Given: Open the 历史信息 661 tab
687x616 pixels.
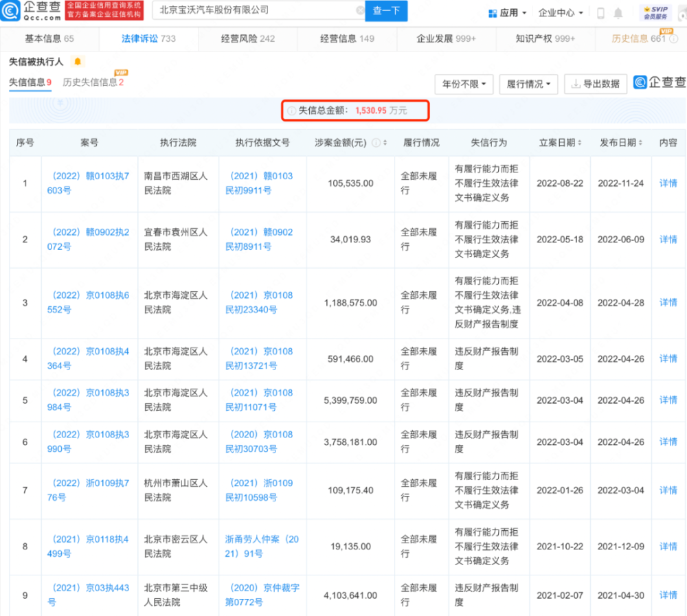Looking at the screenshot, I should (x=638, y=39).
